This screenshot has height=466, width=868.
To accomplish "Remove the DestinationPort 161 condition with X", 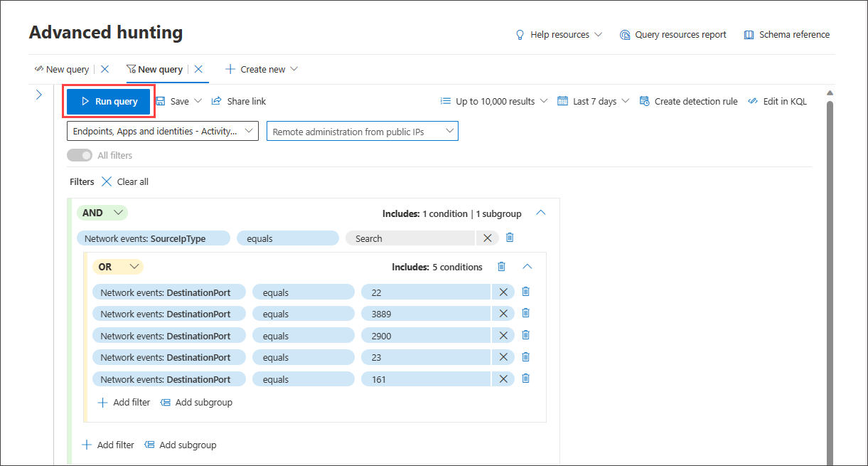I will pos(503,378).
